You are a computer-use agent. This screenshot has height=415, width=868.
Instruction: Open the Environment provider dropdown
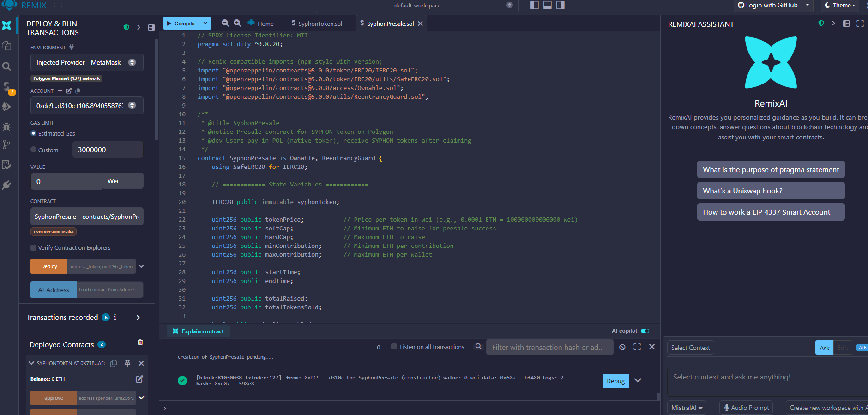click(87, 62)
